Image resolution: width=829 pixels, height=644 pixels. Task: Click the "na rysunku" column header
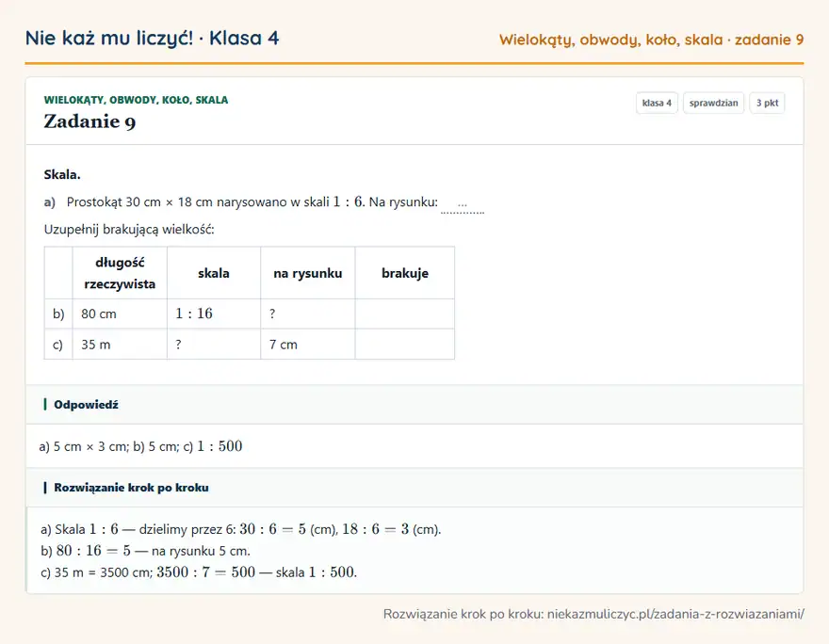click(x=308, y=273)
